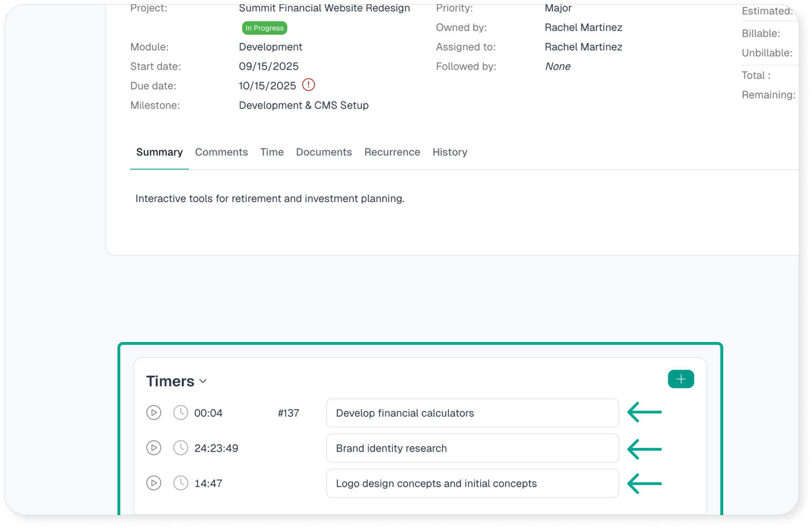Screen dimensions: 812x528
Task: Start the Brand identity research timer
Action: (154, 448)
